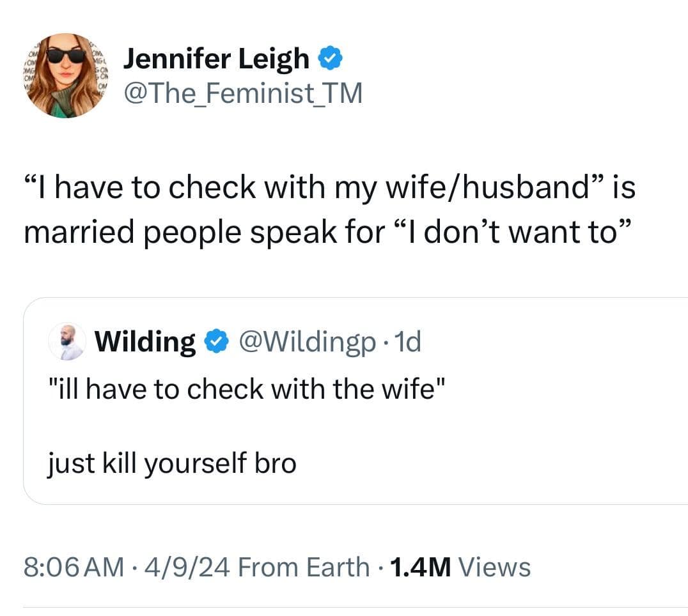Select the Wilding display name
The image size is (688, 616).
point(145,341)
